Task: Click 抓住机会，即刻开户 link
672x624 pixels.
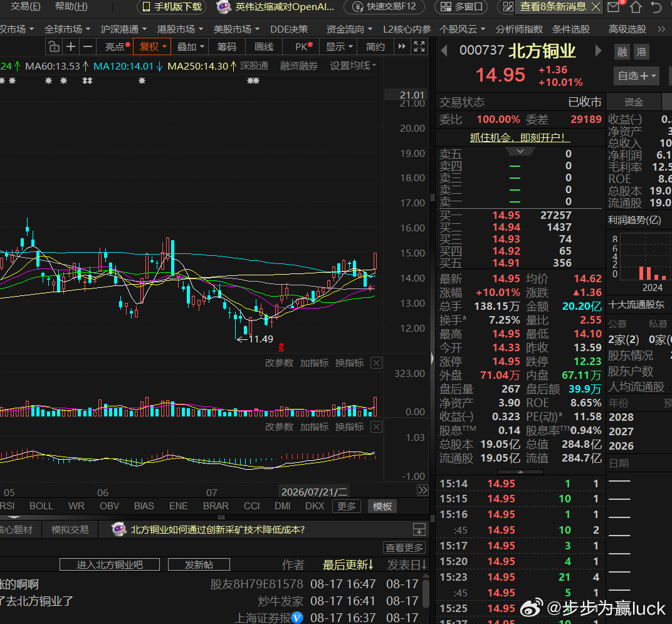Action: pos(520,138)
